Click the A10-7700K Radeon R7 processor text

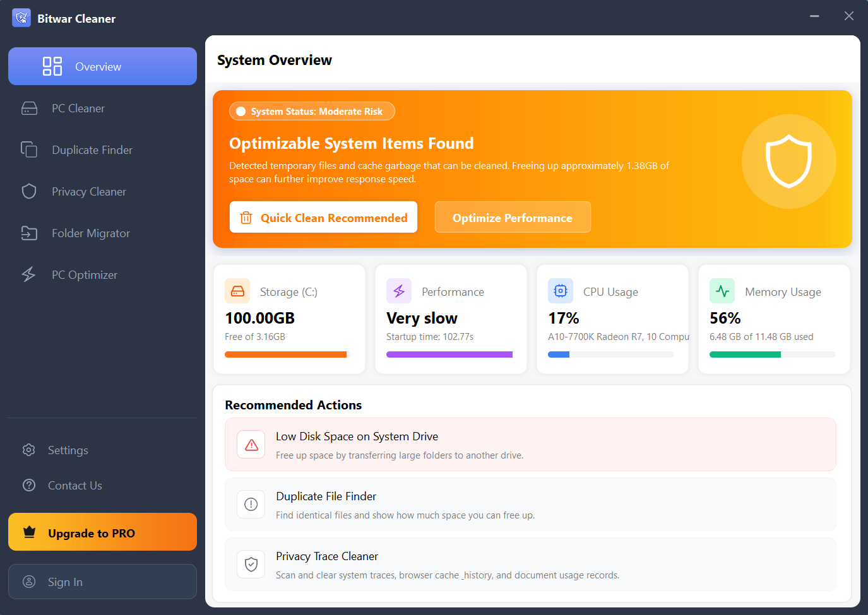click(619, 337)
